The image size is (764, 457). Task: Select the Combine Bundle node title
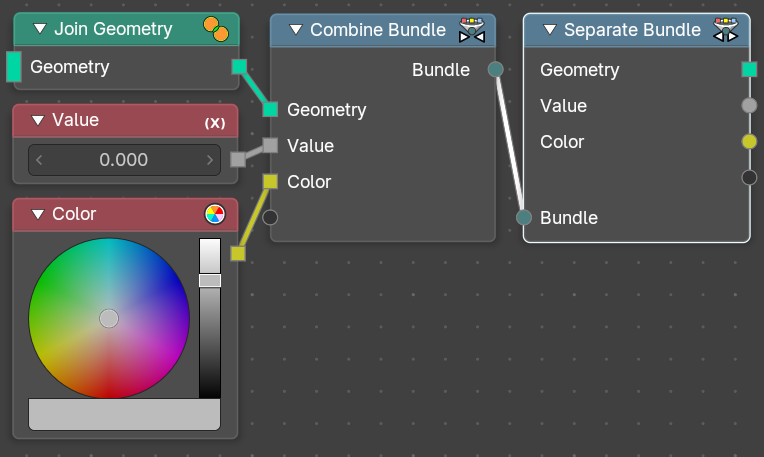coord(378,30)
